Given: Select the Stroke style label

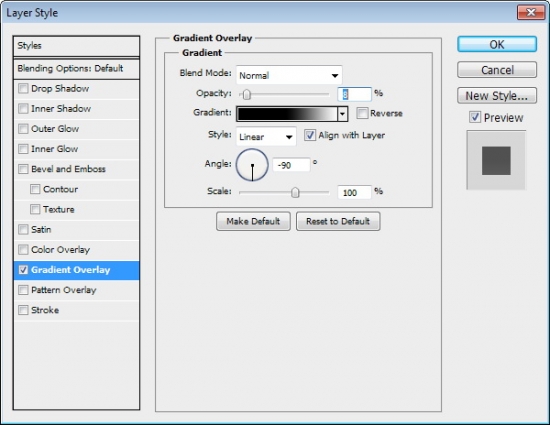Looking at the screenshot, I should tap(45, 310).
